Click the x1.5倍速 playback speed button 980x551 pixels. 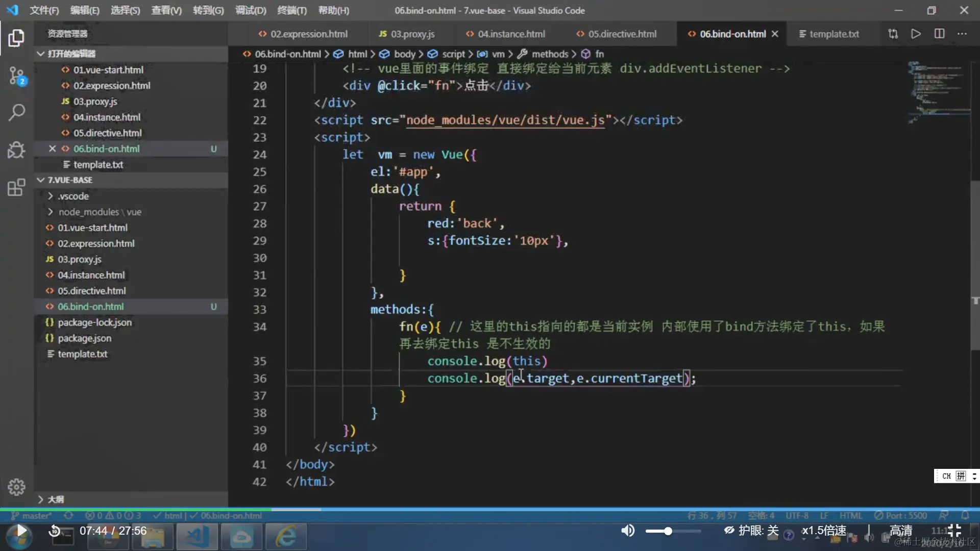tap(824, 531)
